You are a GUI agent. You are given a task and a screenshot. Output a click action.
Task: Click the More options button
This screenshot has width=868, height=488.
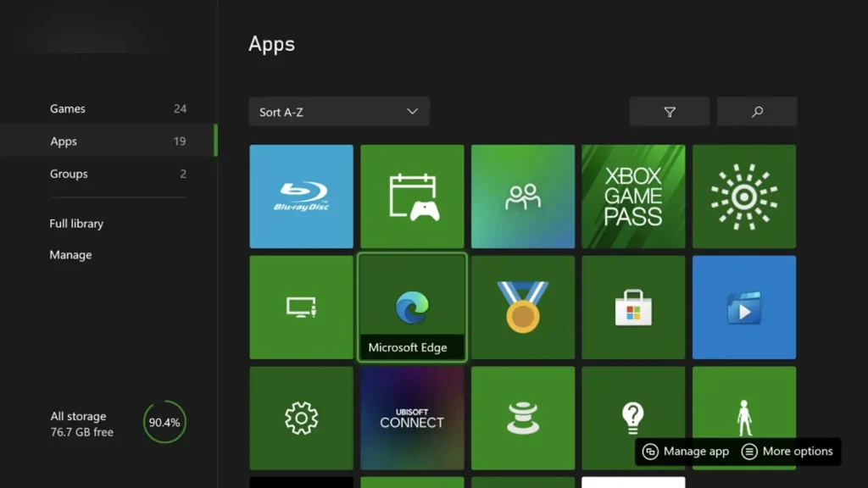[787, 452]
